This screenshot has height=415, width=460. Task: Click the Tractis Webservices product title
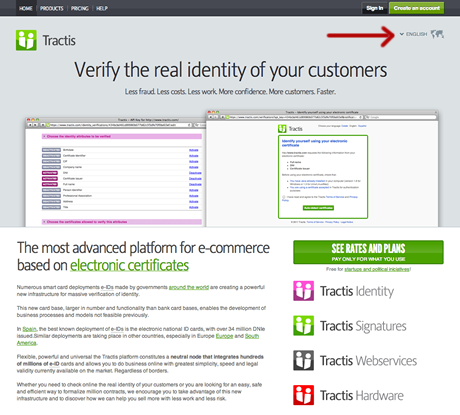tap(369, 361)
